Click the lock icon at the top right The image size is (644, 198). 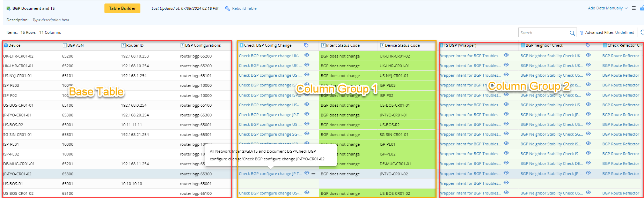coord(642,8)
